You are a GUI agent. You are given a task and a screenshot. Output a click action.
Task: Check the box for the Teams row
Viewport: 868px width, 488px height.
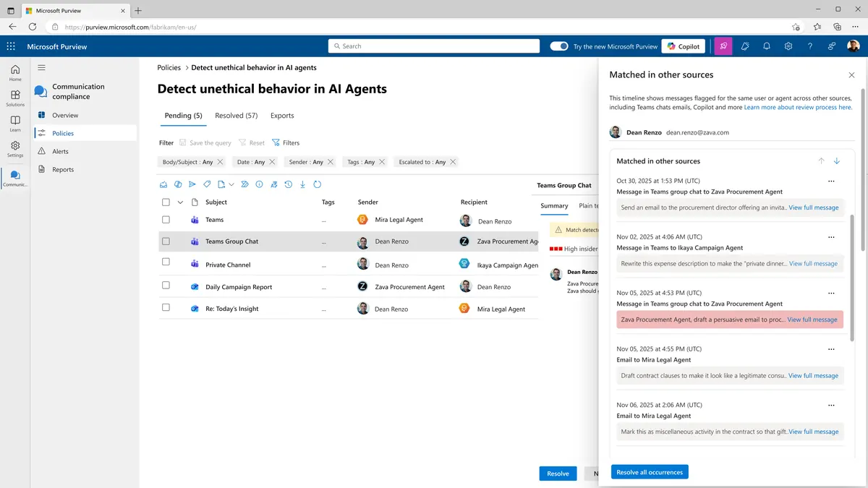coord(166,220)
